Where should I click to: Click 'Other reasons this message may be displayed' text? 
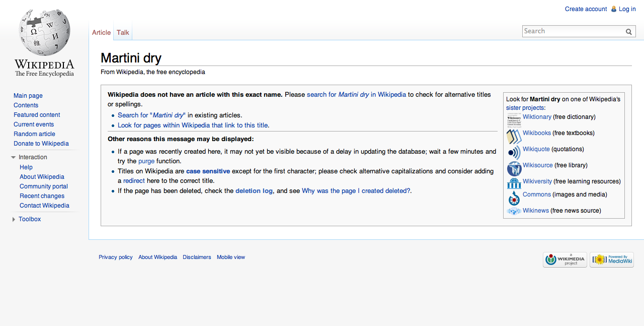181,139
